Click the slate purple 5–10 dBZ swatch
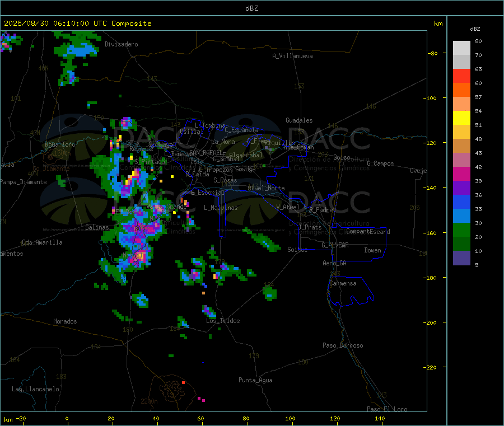The height and width of the screenshot is (426, 504). [x=461, y=258]
